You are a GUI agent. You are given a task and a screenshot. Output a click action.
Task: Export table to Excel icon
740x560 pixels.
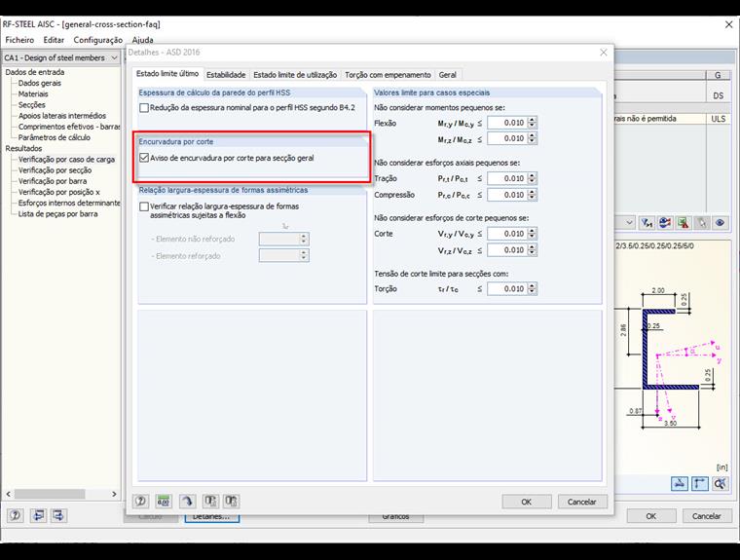[x=684, y=223]
